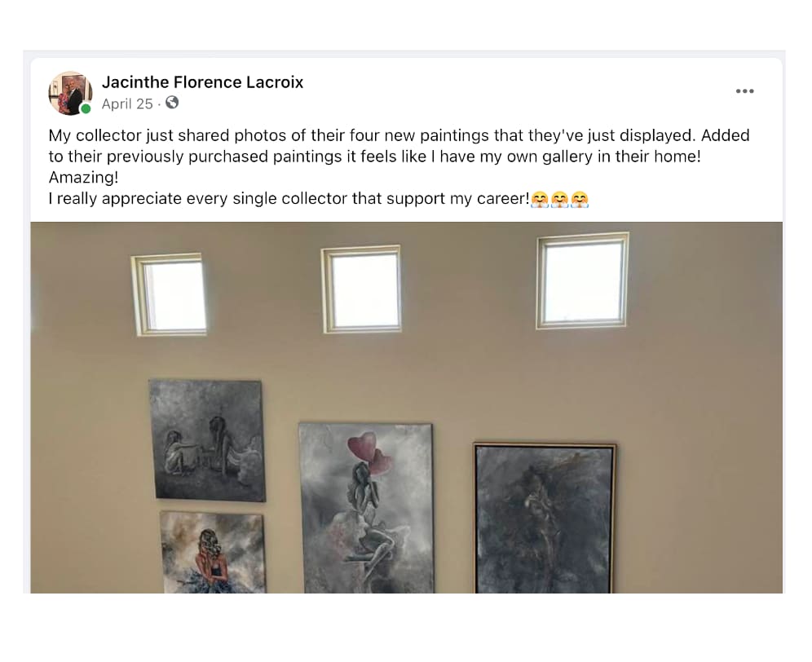Image resolution: width=812 pixels, height=662 pixels.
Task: Select the ballerina in blue tutu painting
Action: [214, 552]
